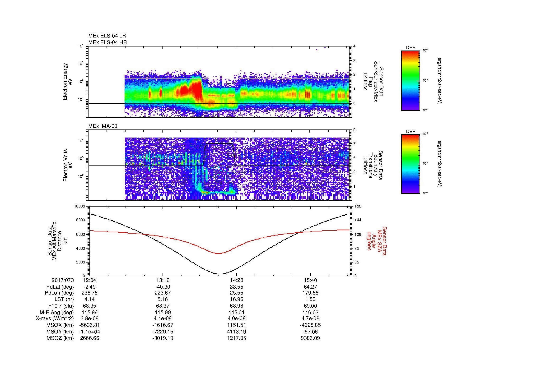
Task: Click the 'MSOZ (km)' row label
Action: coord(60,338)
